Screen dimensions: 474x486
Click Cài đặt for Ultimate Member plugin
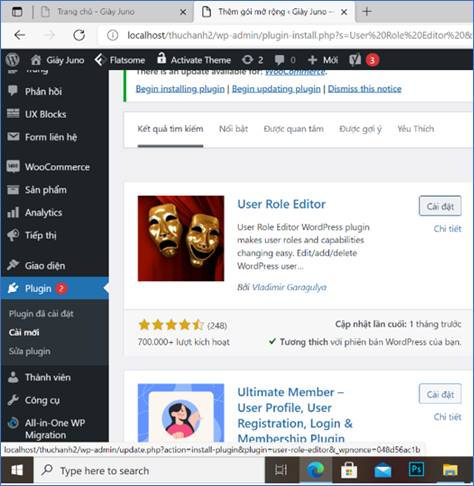(440, 394)
